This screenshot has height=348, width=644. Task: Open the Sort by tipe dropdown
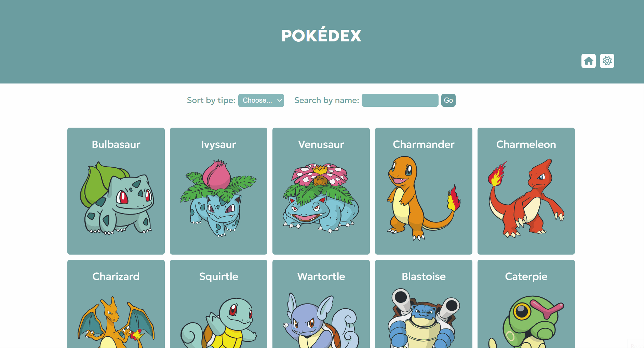(x=261, y=100)
